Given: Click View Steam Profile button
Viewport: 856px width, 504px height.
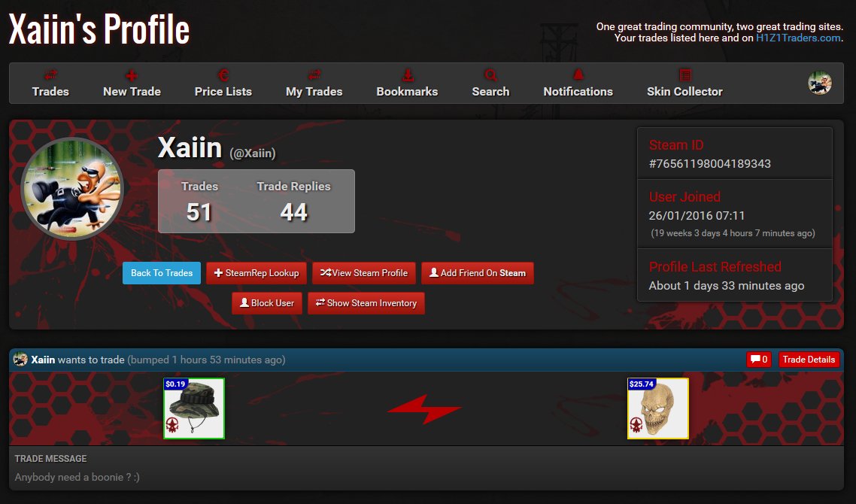Looking at the screenshot, I should click(x=363, y=273).
